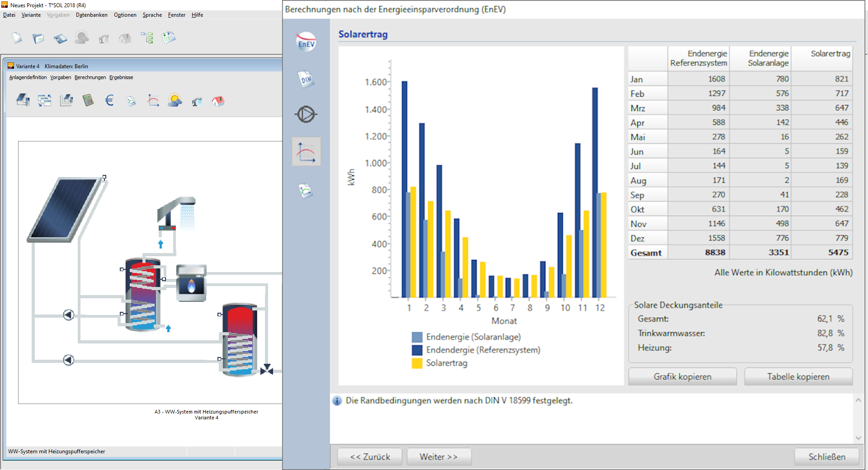Click the Endenergie (Solaranlage) legend swatch
This screenshot has height=470, width=868.
point(417,337)
